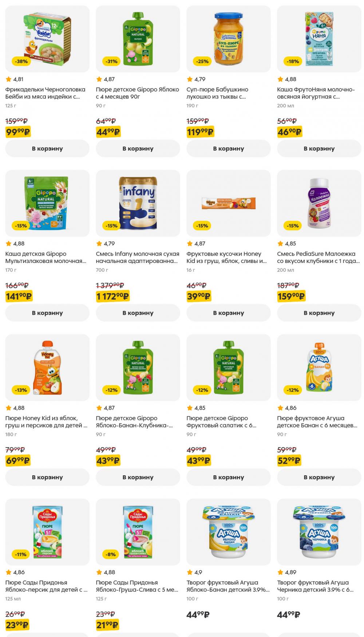Open the Сады Придонья Яблоко-персик image

(47, 532)
